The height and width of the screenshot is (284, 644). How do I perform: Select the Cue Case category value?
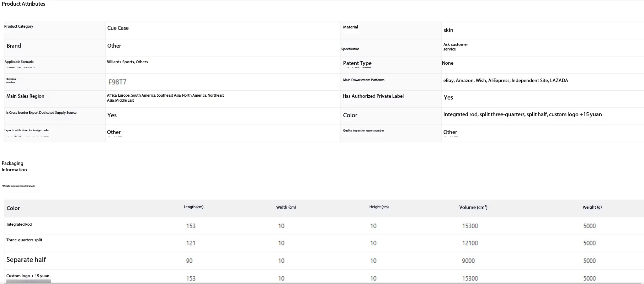click(x=118, y=28)
